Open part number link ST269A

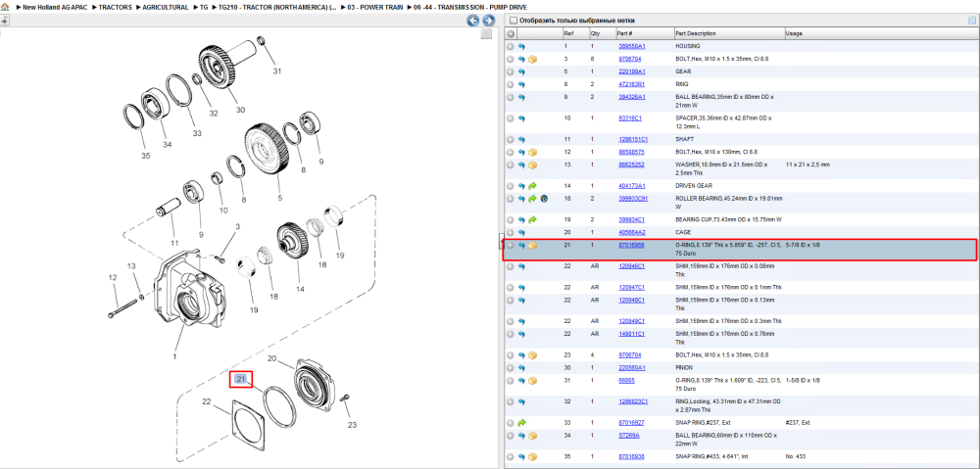(x=628, y=436)
